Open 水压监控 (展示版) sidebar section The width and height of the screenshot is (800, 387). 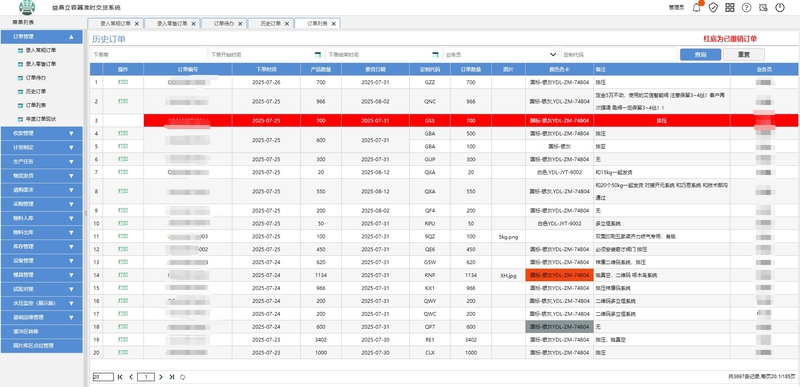click(x=41, y=303)
